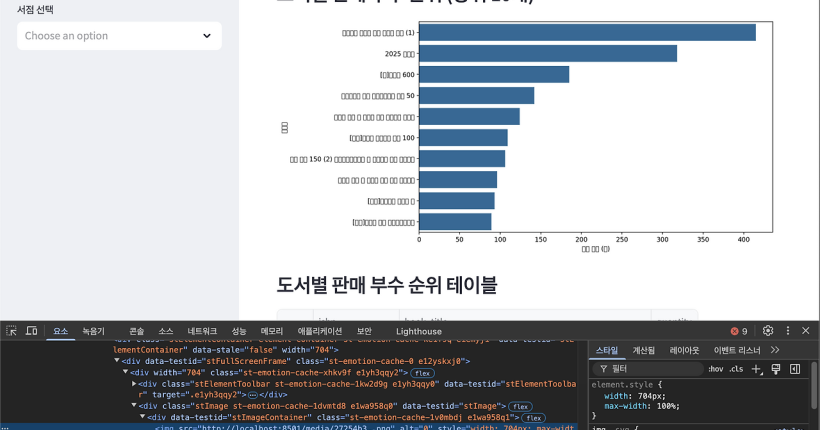820x430 pixels.
Task: Open the Lighthouse panel tab
Action: pos(418,331)
